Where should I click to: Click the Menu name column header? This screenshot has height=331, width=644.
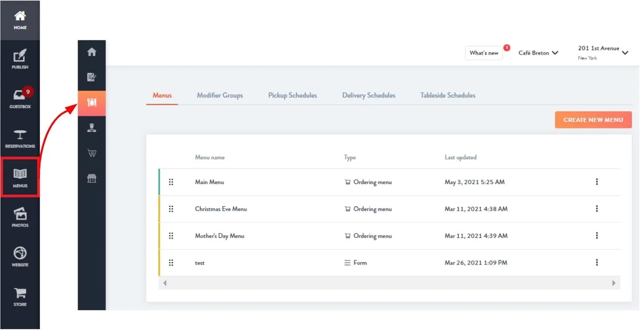pyautogui.click(x=210, y=158)
